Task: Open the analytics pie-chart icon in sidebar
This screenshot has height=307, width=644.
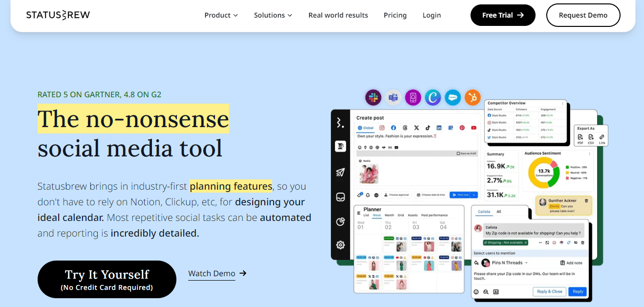Action: (x=340, y=221)
